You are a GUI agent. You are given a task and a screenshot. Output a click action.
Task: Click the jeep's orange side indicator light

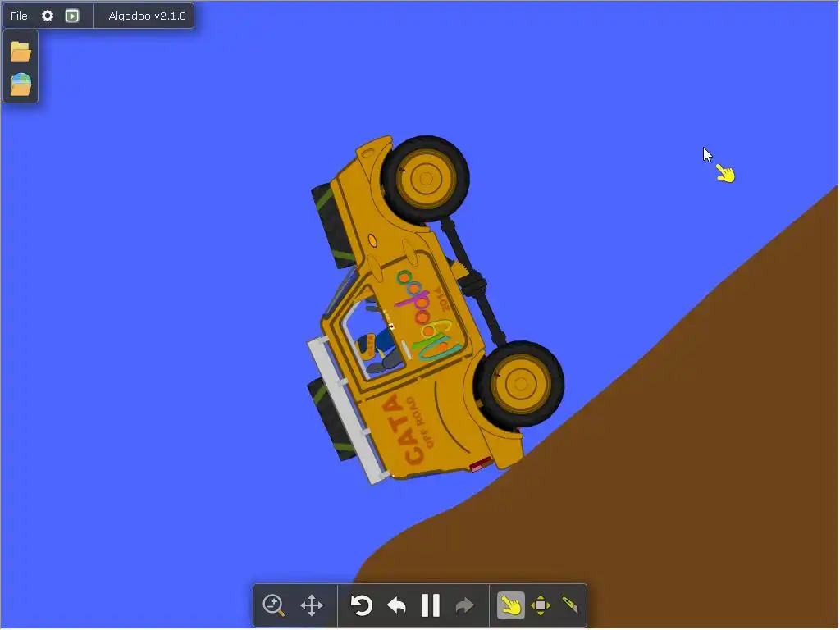pyautogui.click(x=372, y=241)
